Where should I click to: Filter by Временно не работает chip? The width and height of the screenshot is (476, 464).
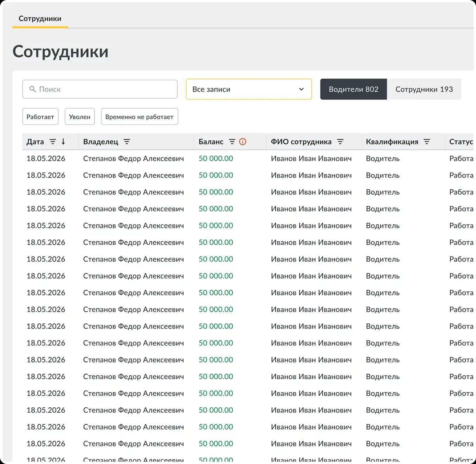click(x=140, y=117)
